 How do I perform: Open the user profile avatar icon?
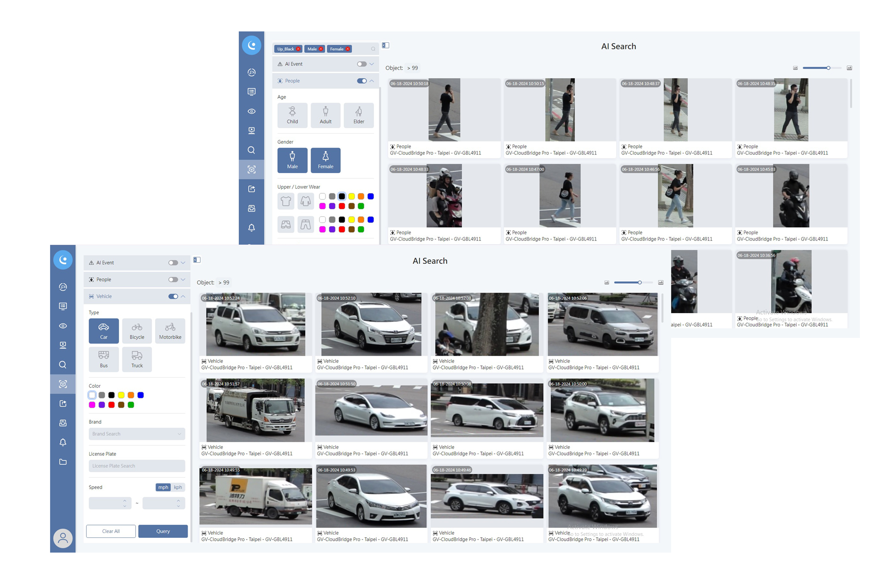(63, 538)
